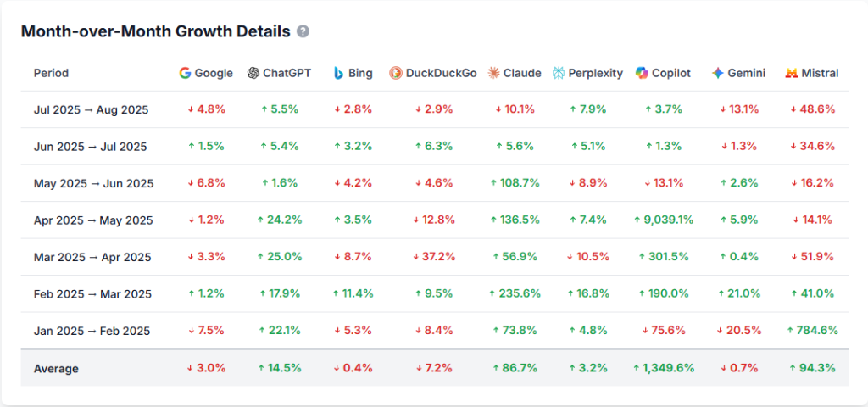Click Mistral's 784.6% growth value
Image resolution: width=868 pixels, height=407 pixels.
click(x=812, y=331)
